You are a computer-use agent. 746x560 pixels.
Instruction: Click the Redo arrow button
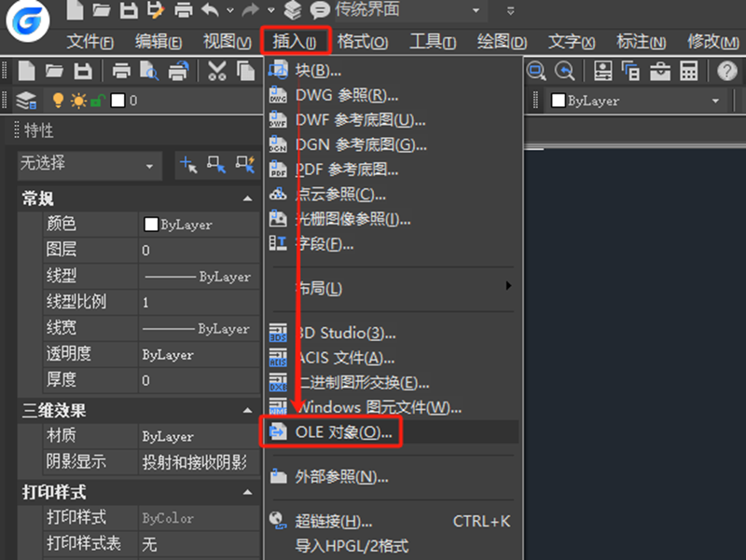[x=250, y=11]
